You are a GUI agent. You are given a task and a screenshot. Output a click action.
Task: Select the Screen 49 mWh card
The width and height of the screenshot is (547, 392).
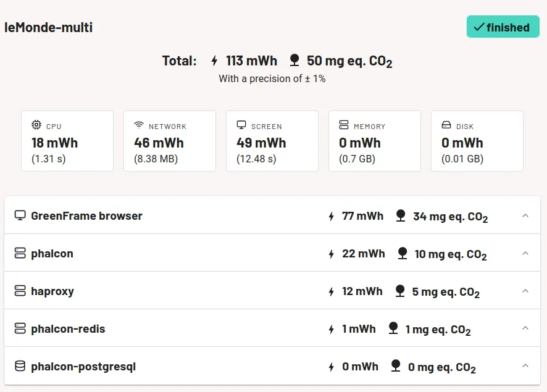click(272, 141)
